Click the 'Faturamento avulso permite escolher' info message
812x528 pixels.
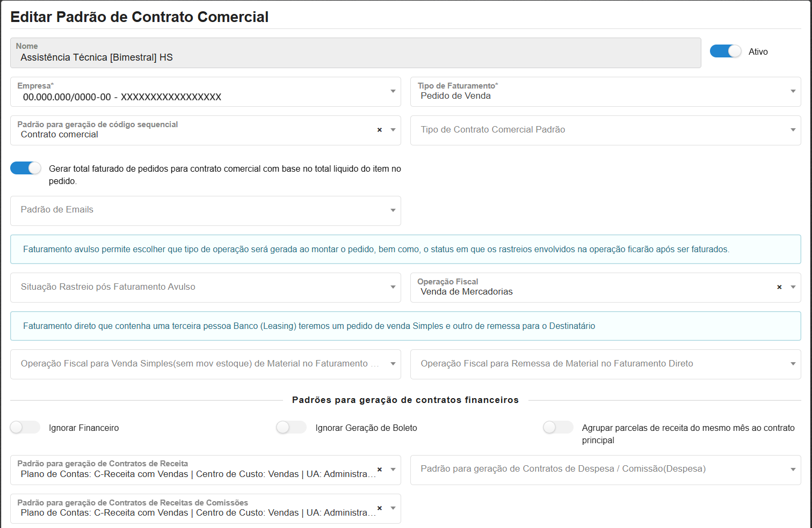click(x=405, y=249)
